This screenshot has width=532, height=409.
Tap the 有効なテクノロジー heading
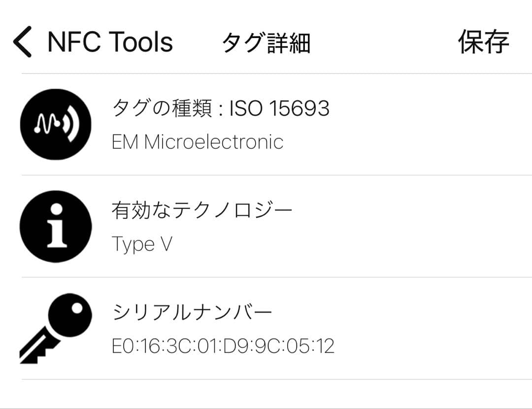202,210
